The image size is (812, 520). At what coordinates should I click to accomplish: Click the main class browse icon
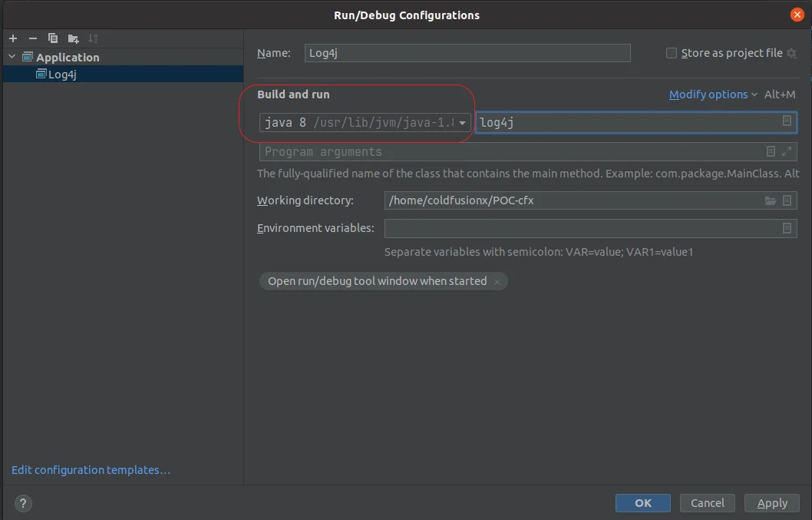[x=787, y=121]
